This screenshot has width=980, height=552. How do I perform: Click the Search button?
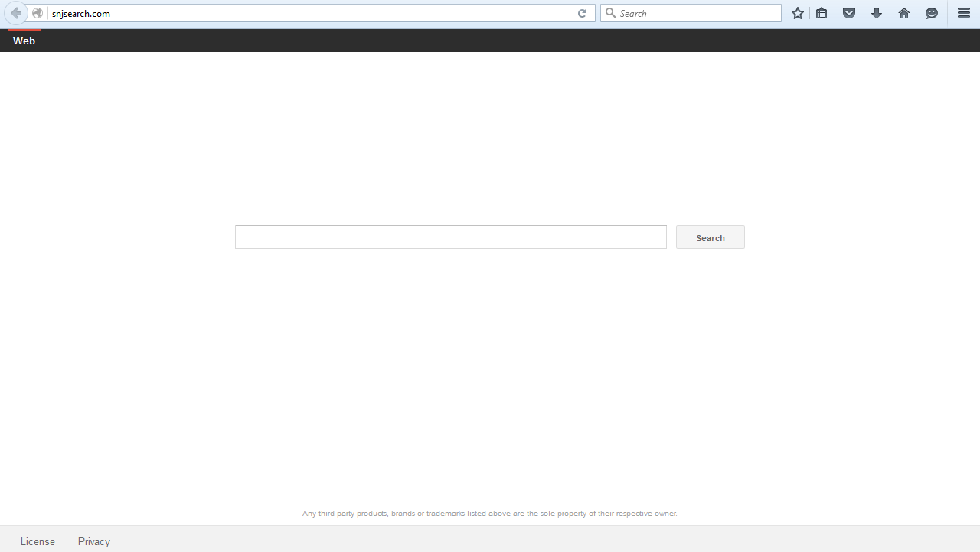click(710, 237)
